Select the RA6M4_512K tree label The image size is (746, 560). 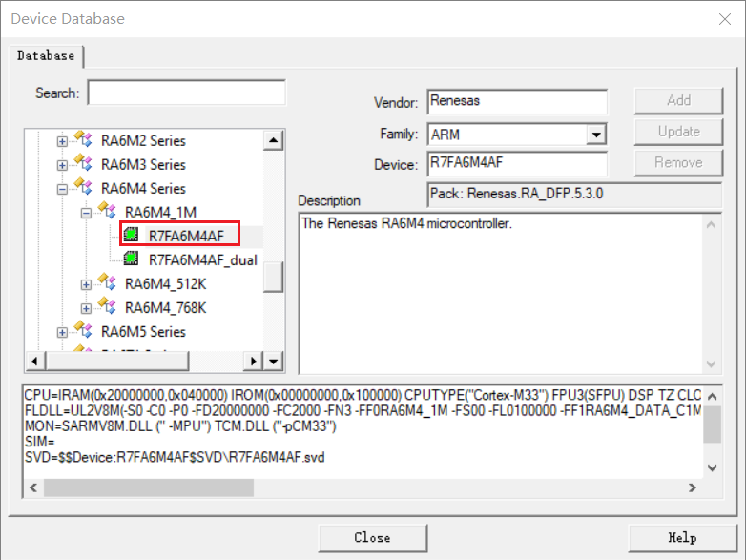click(166, 284)
